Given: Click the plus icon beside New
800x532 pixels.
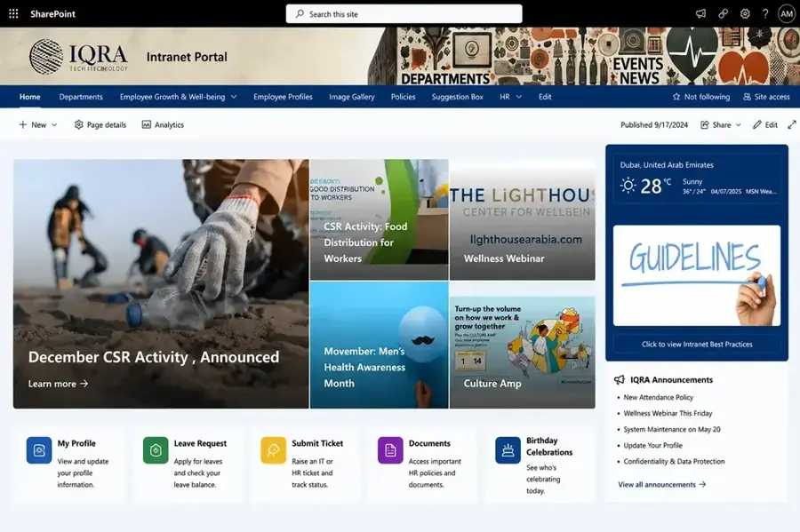Looking at the screenshot, I should pyautogui.click(x=22, y=125).
